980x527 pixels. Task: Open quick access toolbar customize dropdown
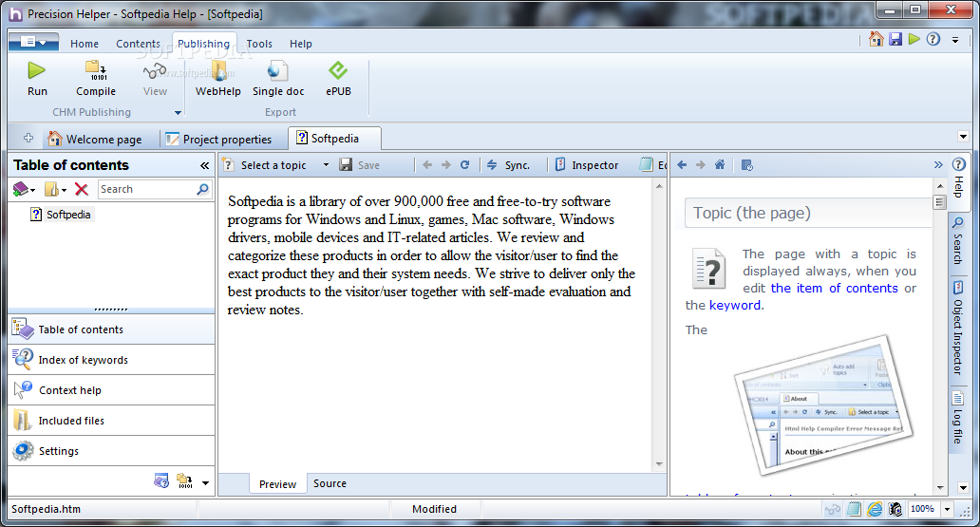[955, 40]
